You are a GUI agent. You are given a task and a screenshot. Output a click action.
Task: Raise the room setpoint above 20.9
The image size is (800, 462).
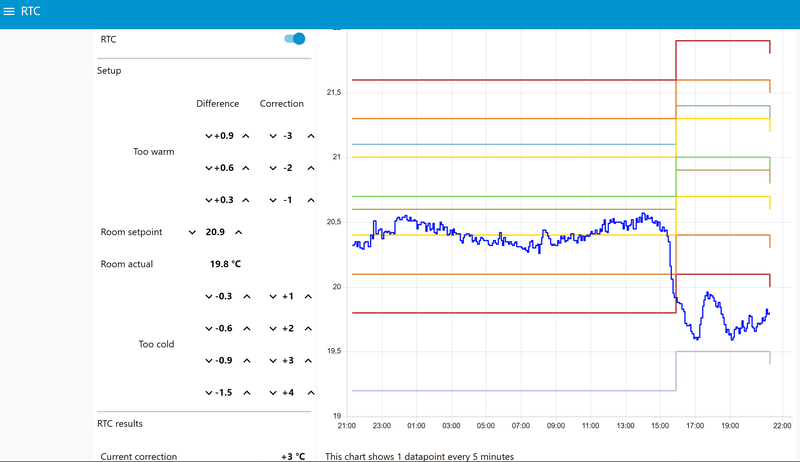238,233
